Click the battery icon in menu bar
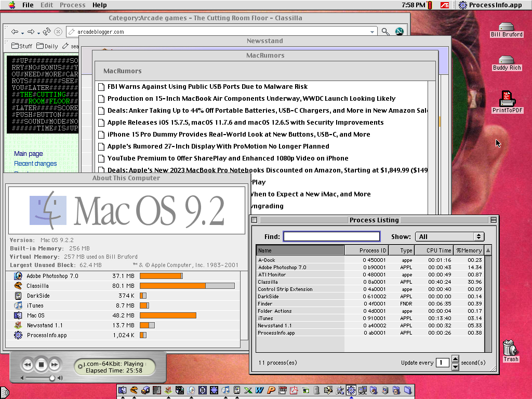 [x=430, y=5]
